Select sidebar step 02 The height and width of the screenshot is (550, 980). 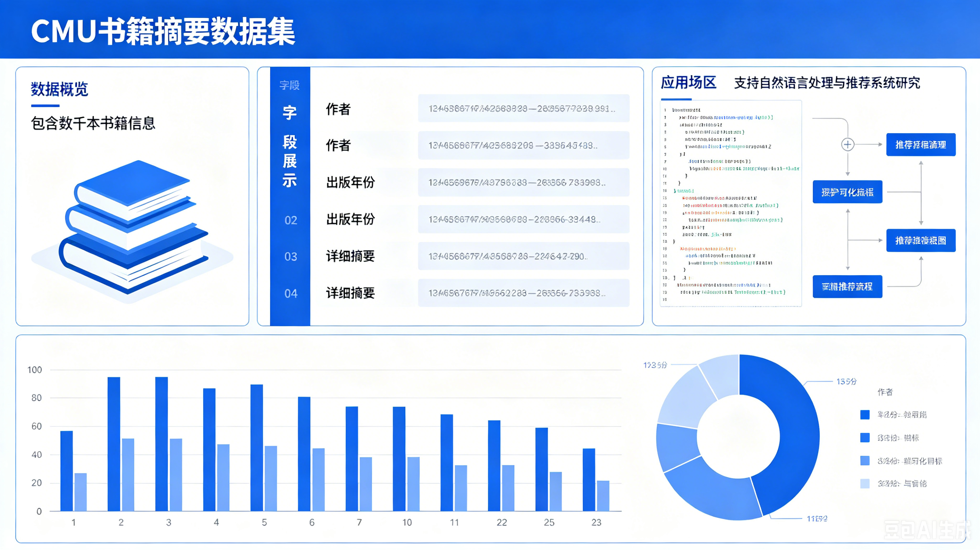tap(291, 220)
